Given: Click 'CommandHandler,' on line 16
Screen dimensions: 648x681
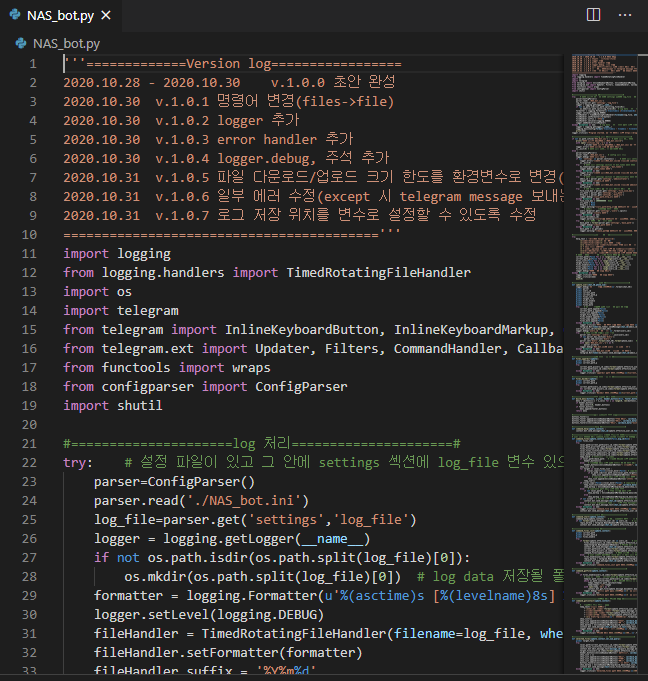Looking at the screenshot, I should [x=451, y=349].
